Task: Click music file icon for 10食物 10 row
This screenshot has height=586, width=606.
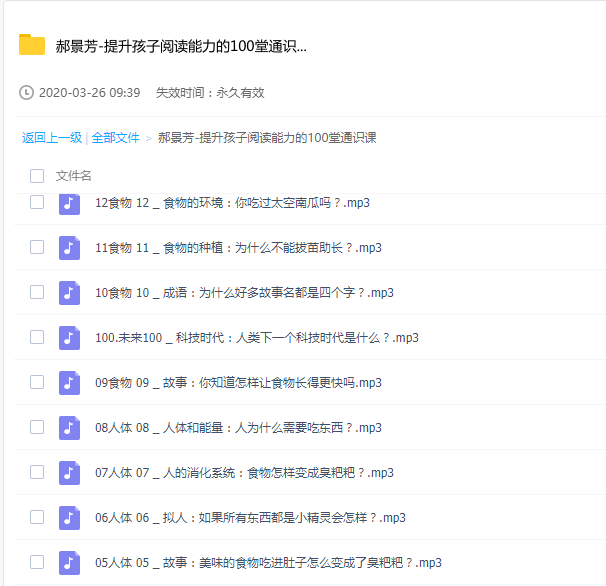Action: tap(69, 293)
